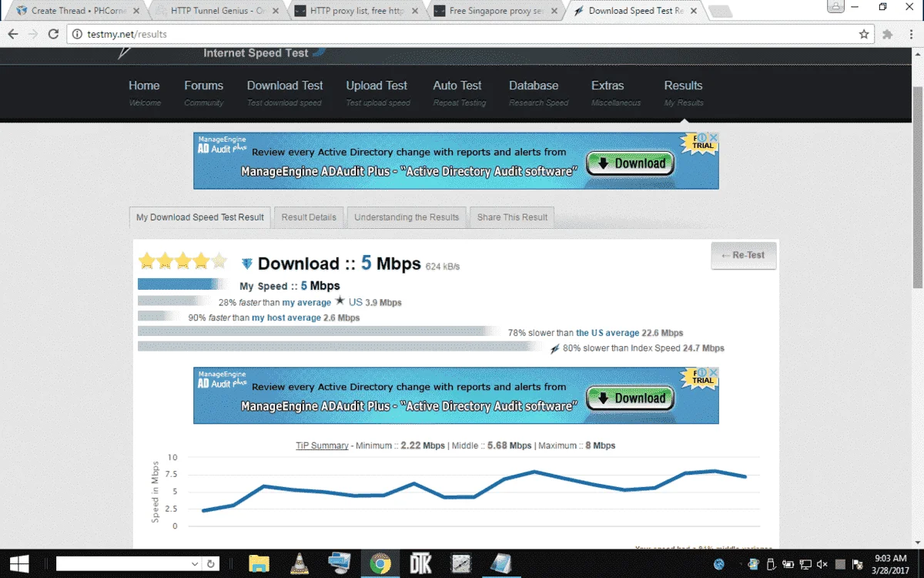Switch to HTTP Tunnel Genius tab
The height and width of the screenshot is (578, 924).
click(x=217, y=11)
